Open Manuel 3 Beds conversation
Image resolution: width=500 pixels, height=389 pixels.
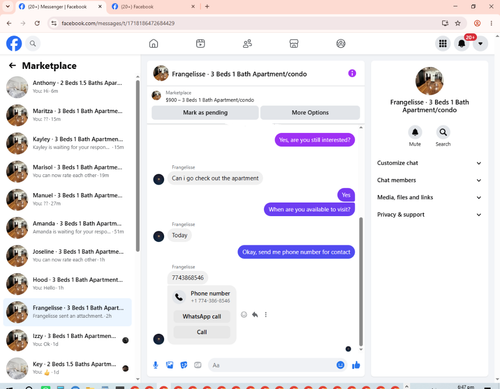click(x=67, y=199)
